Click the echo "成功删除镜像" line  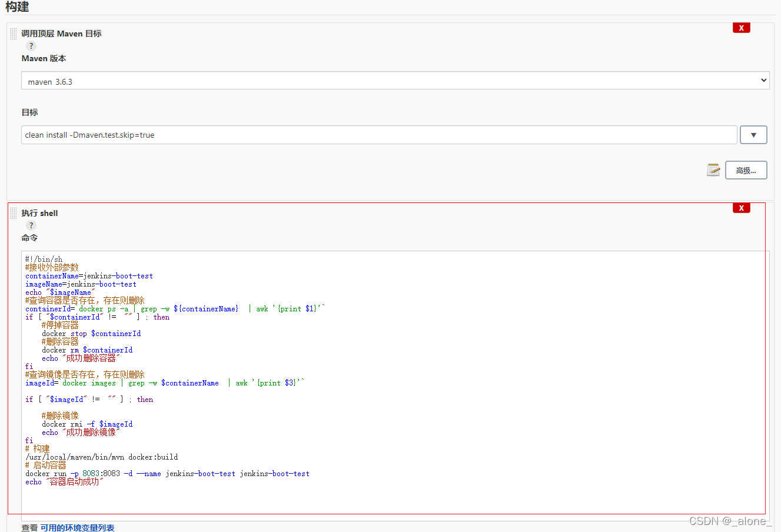(x=81, y=432)
